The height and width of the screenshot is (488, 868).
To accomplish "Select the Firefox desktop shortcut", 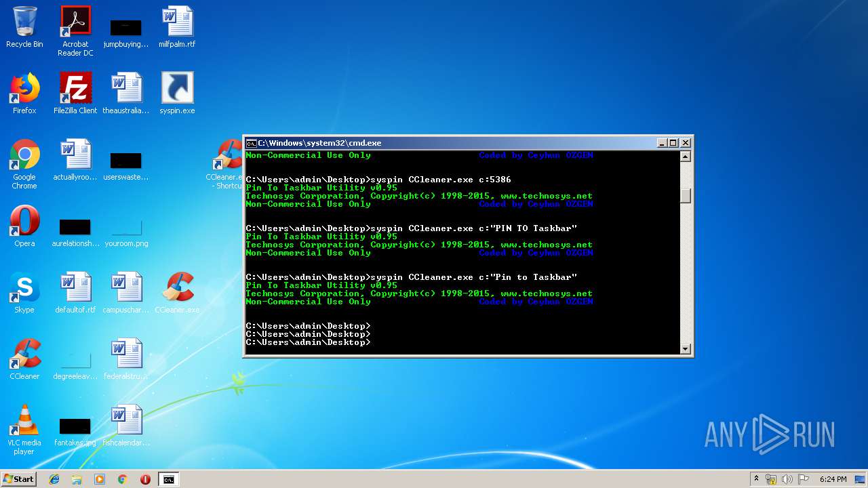I will (x=24, y=94).
